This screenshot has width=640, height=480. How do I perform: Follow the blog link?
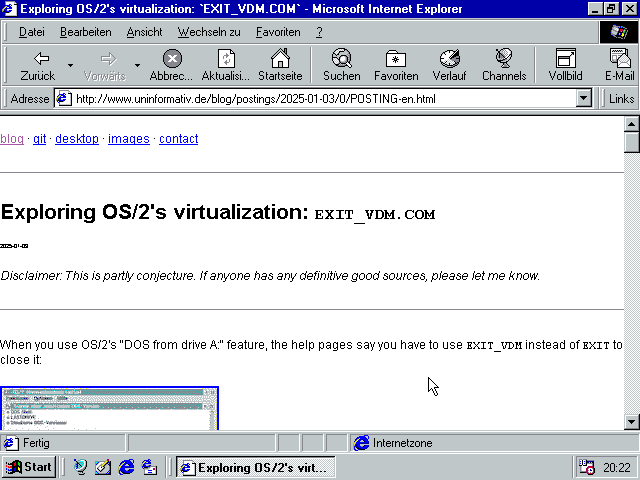[12, 139]
